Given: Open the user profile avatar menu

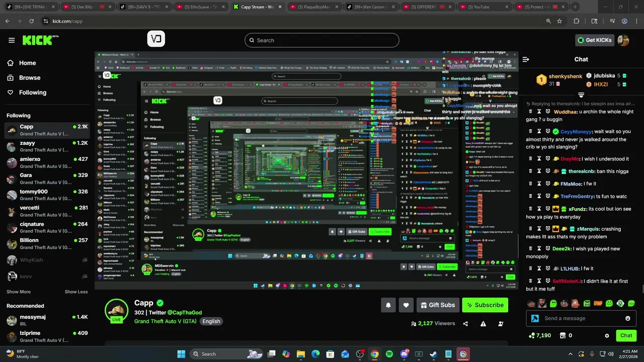Looking at the screenshot, I should pos(623,40).
